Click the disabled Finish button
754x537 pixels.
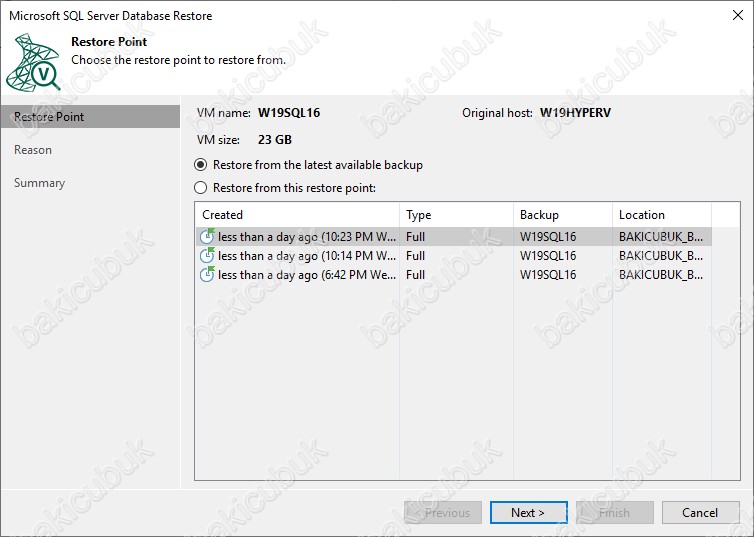click(x=615, y=512)
